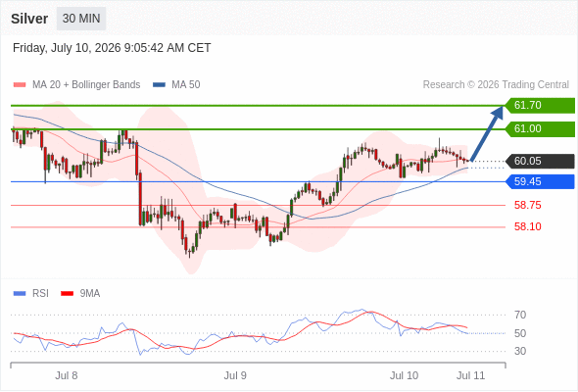Toggle the 9MA legend entry
Screen dimensions: 578x392
80,294
